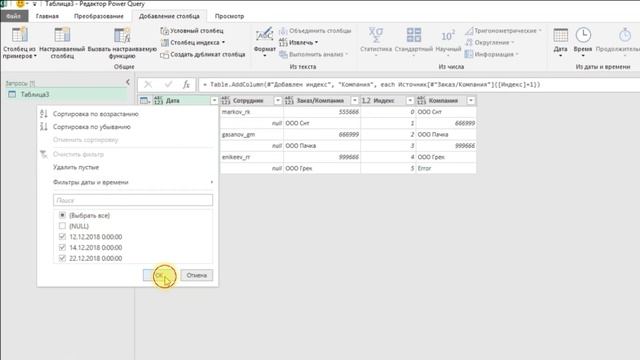Click the Заказ/Компания column type icon
Viewport: 640px width, 360px height.
[289, 100]
